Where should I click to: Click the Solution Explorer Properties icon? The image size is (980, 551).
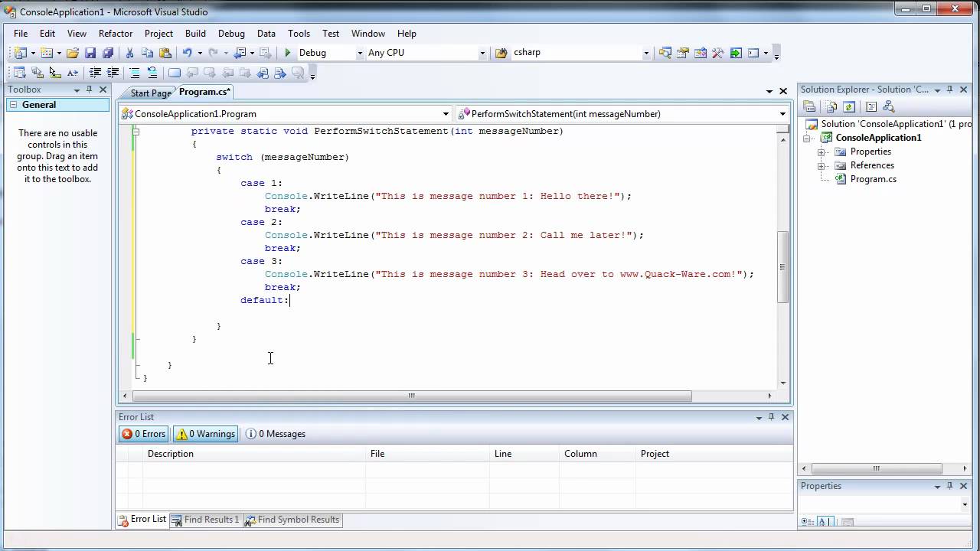coord(809,107)
